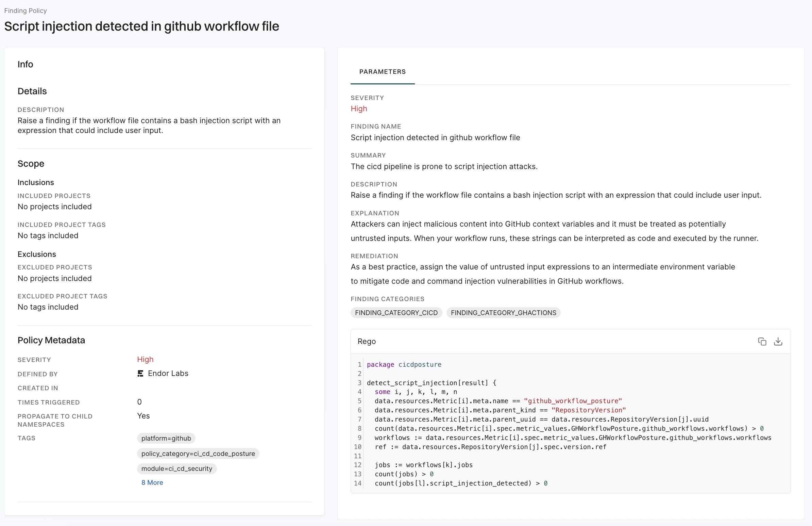This screenshot has width=812, height=526.
Task: Click the TAGS label in Policy Metadata
Action: coord(27,438)
